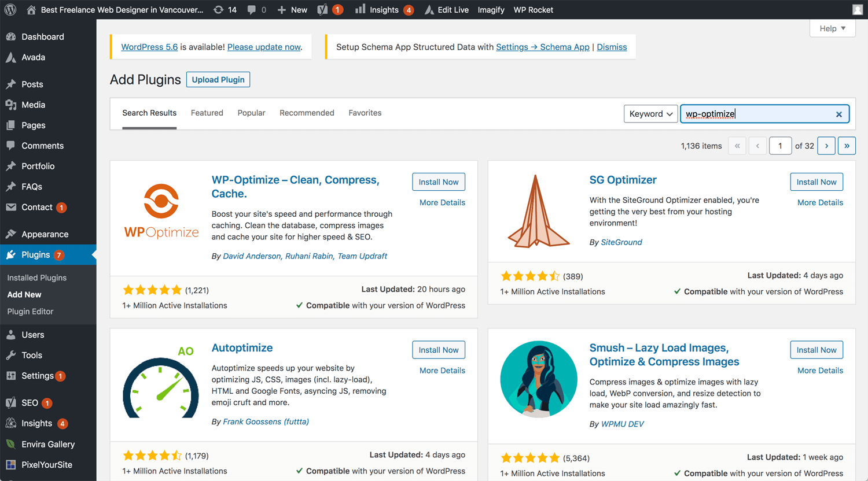Screen dimensions: 868x481
Task: Open Yoast icon in admin bar
Action: click(323, 10)
